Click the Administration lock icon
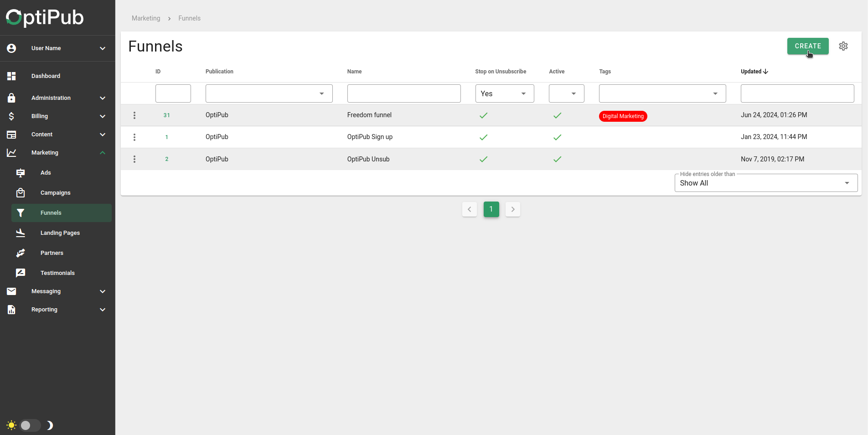The width and height of the screenshot is (868, 435). click(11, 98)
